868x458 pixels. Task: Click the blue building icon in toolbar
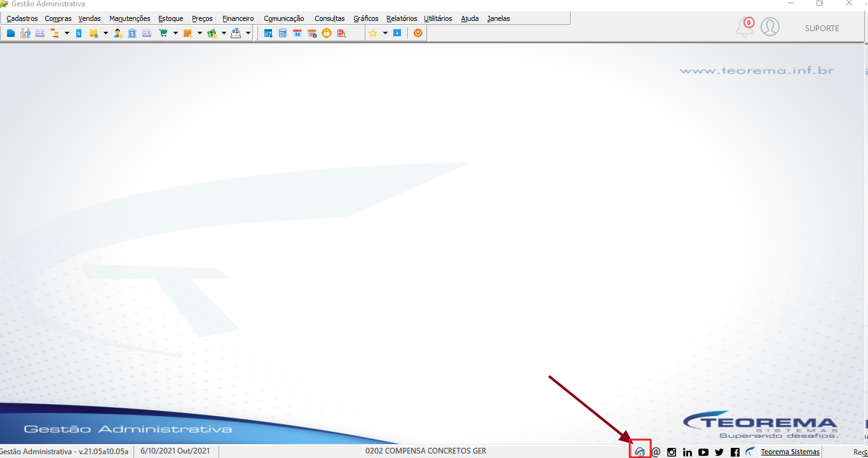tap(11, 33)
